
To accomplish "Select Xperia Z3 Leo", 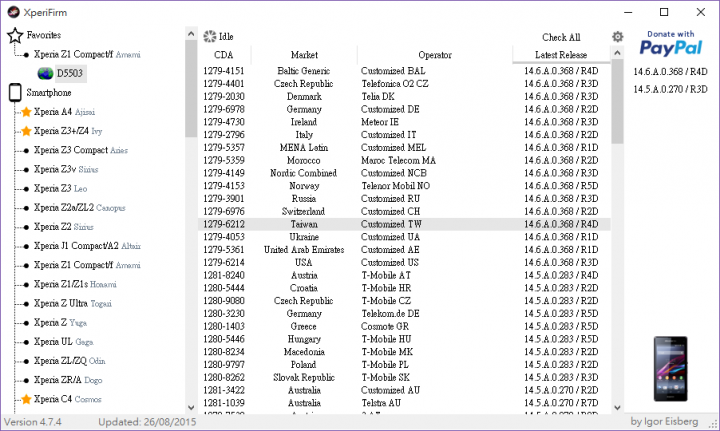I will (60, 189).
